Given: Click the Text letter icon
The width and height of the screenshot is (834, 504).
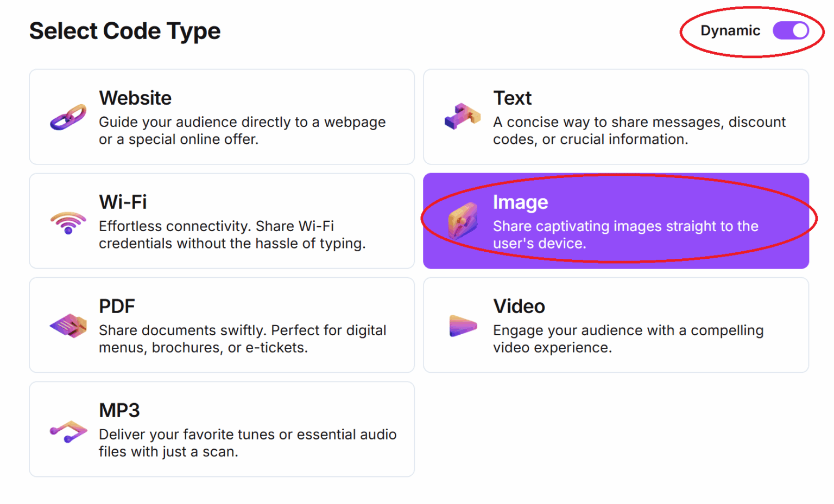Looking at the screenshot, I should click(463, 116).
